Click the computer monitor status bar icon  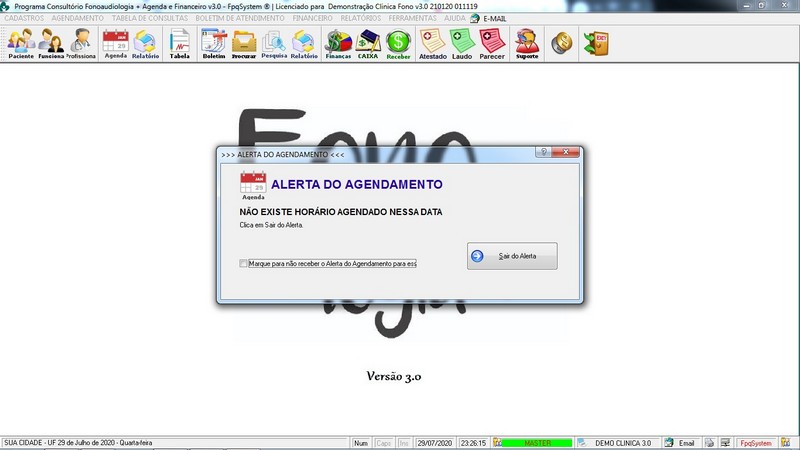[x=725, y=443]
